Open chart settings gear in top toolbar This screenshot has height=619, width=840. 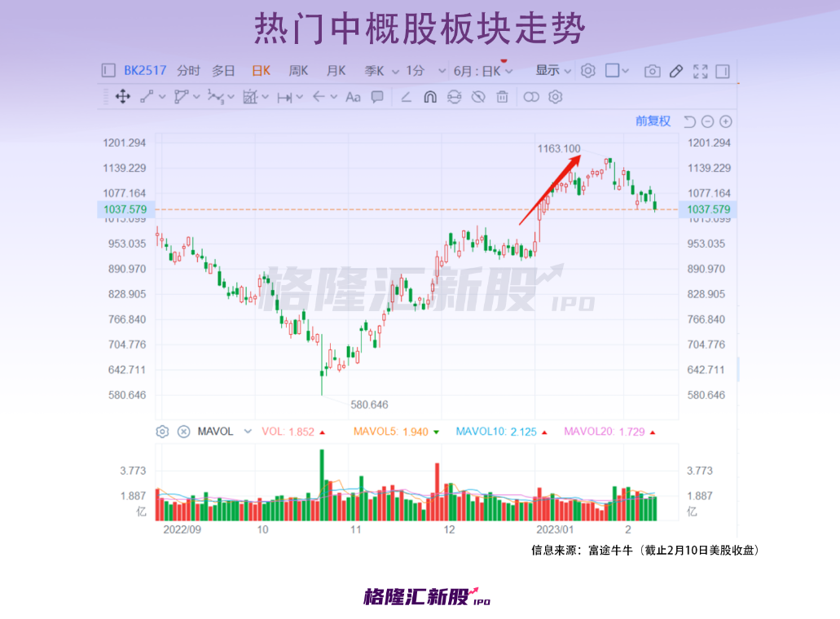587,71
